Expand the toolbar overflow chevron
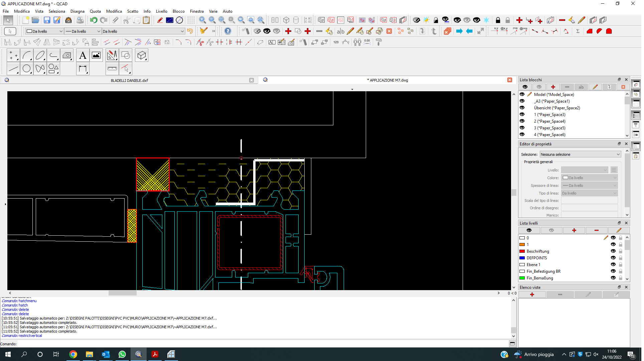Screen dimensions: 644x361 [x=213, y=31]
